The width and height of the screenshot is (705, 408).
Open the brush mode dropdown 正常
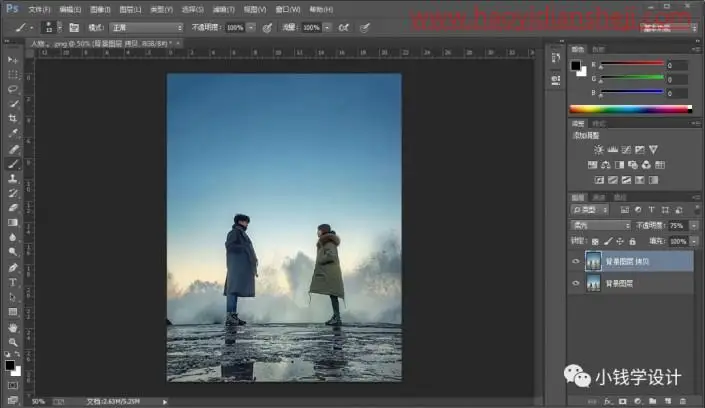point(147,28)
